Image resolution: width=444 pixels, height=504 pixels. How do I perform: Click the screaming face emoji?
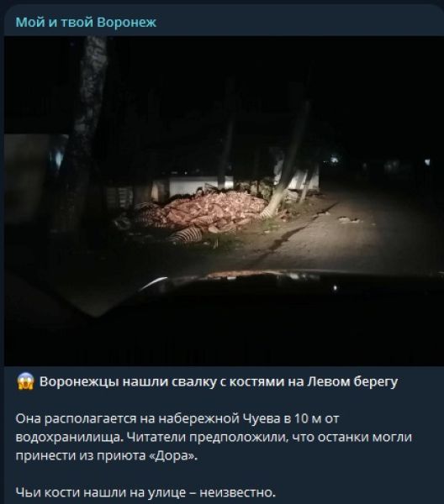coord(25,381)
